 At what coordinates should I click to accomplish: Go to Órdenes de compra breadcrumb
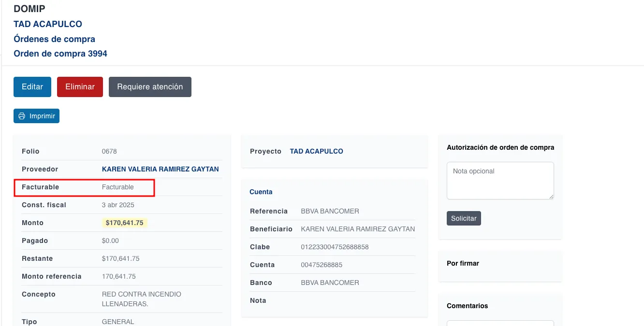(54, 39)
